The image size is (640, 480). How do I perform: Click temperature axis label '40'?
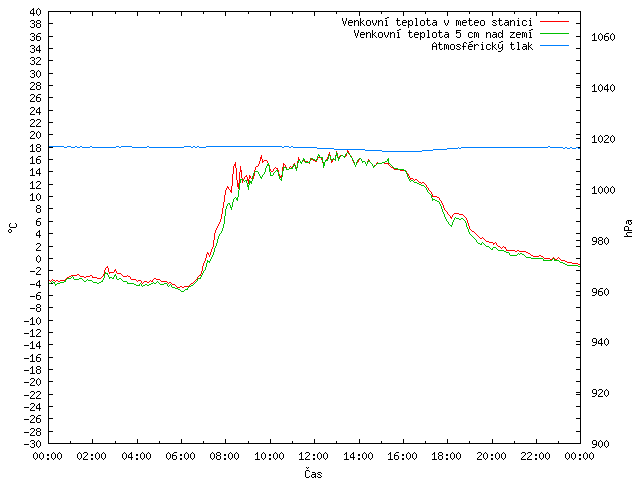36,12
